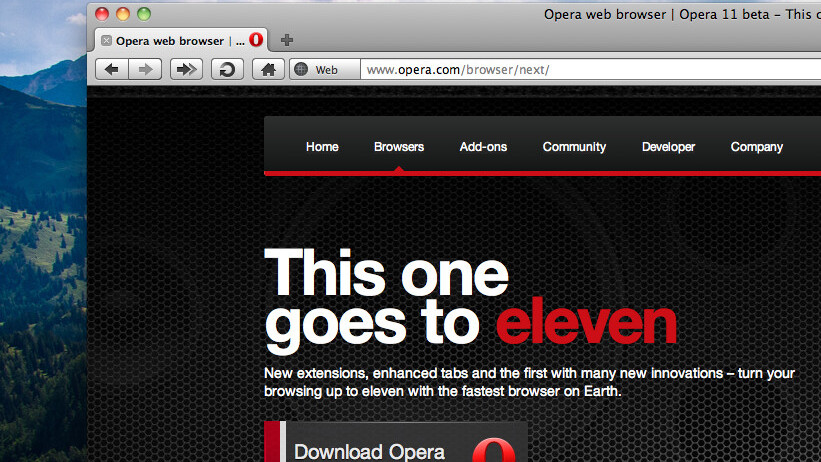The height and width of the screenshot is (462, 821).
Task: Open the Browsers menu item
Action: coord(399,147)
